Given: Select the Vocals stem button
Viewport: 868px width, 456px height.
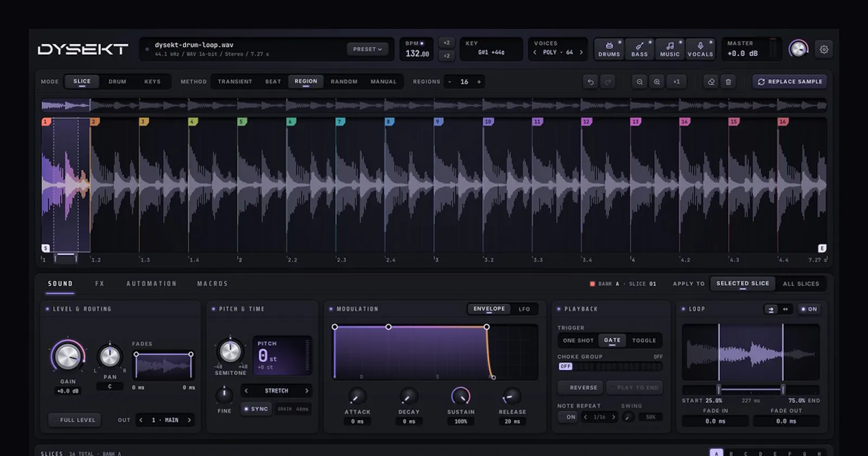Looking at the screenshot, I should (700, 49).
